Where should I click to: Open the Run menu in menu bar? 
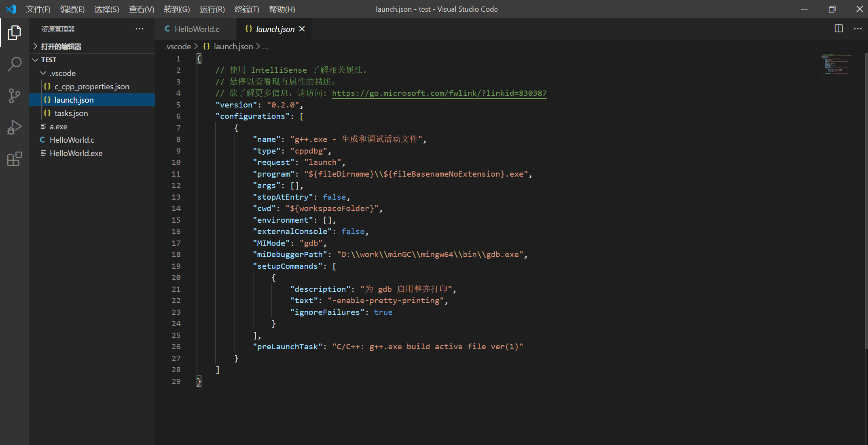tap(212, 9)
